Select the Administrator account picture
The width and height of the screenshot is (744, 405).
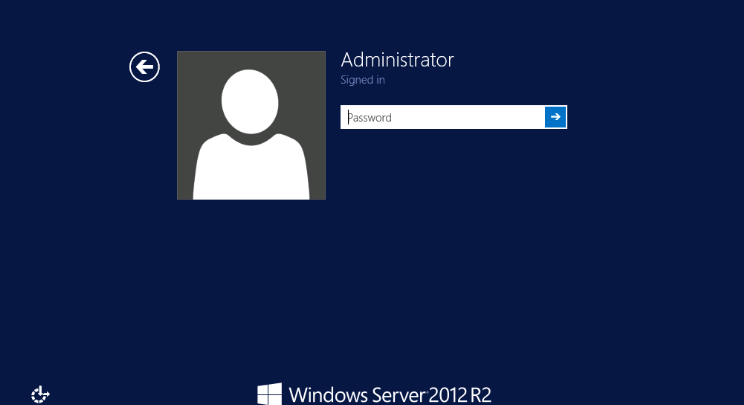click(x=251, y=125)
